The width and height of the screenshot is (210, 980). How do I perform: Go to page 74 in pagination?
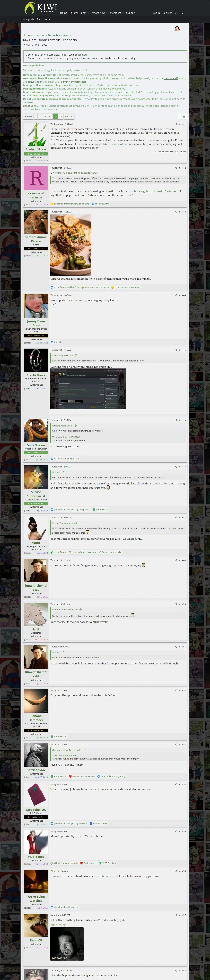point(61,116)
